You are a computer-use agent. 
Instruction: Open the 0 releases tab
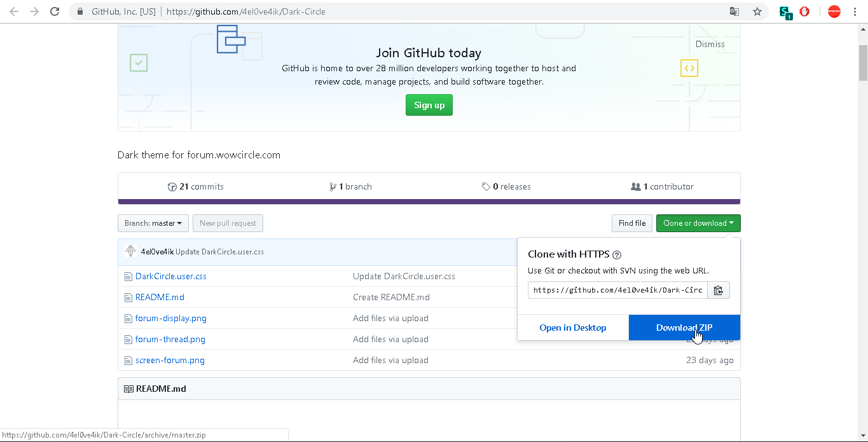pyautogui.click(x=506, y=186)
